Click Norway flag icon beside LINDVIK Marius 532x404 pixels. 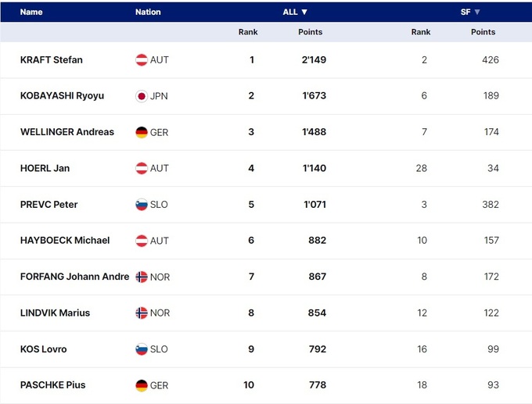[142, 313]
